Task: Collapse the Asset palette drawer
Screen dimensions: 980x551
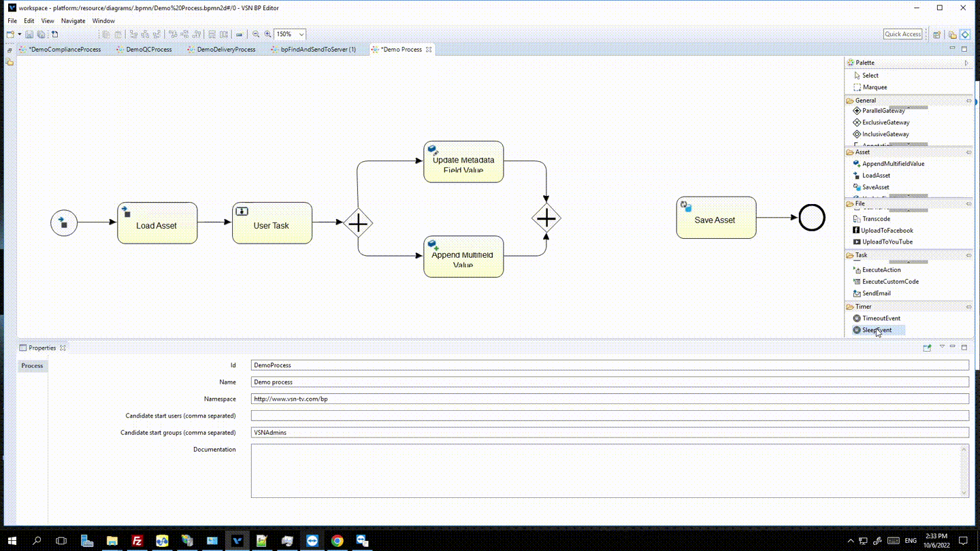Action: pyautogui.click(x=968, y=152)
